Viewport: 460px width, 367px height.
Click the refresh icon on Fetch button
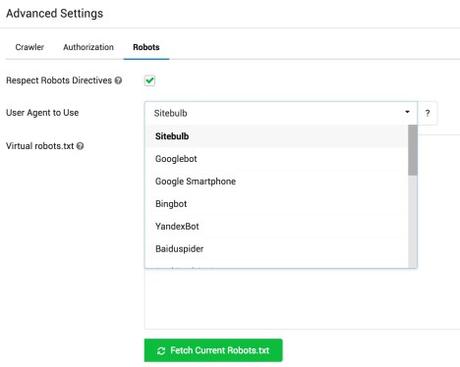point(161,351)
